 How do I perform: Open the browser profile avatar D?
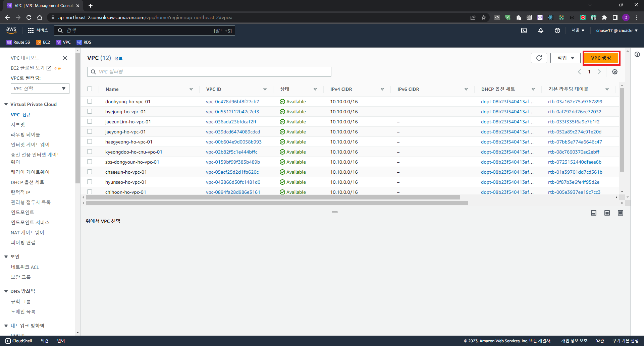click(626, 17)
